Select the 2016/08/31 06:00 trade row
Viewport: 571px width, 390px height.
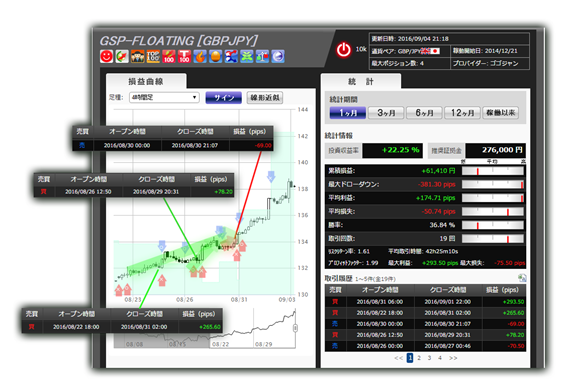[425, 302]
